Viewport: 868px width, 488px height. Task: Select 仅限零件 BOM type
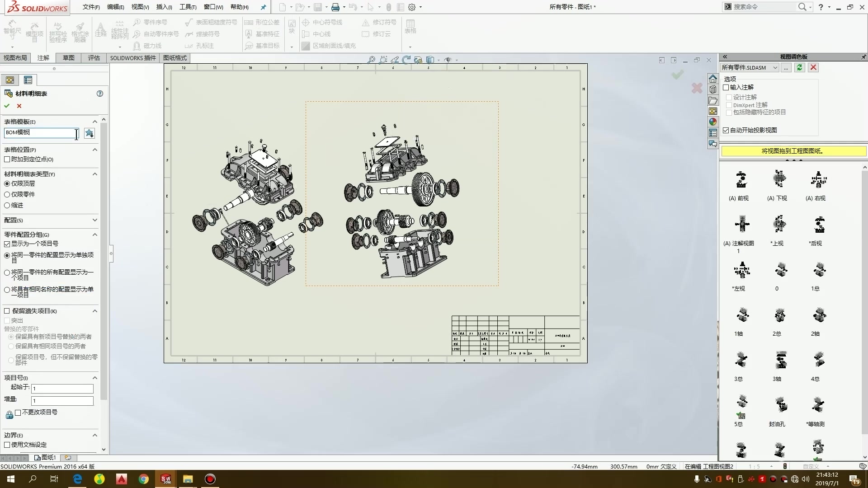(7, 195)
